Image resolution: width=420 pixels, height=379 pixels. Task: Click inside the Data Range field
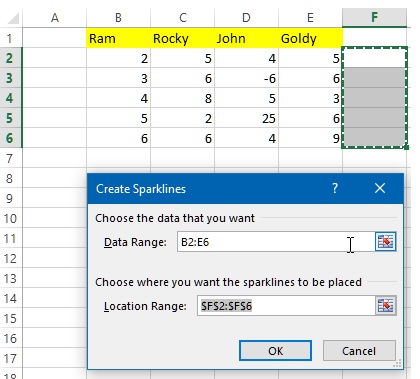[276, 242]
